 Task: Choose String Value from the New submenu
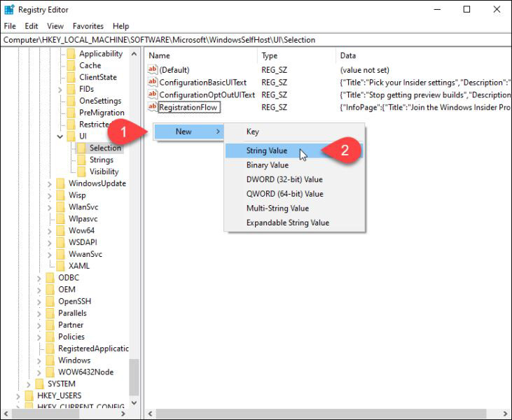click(x=267, y=150)
